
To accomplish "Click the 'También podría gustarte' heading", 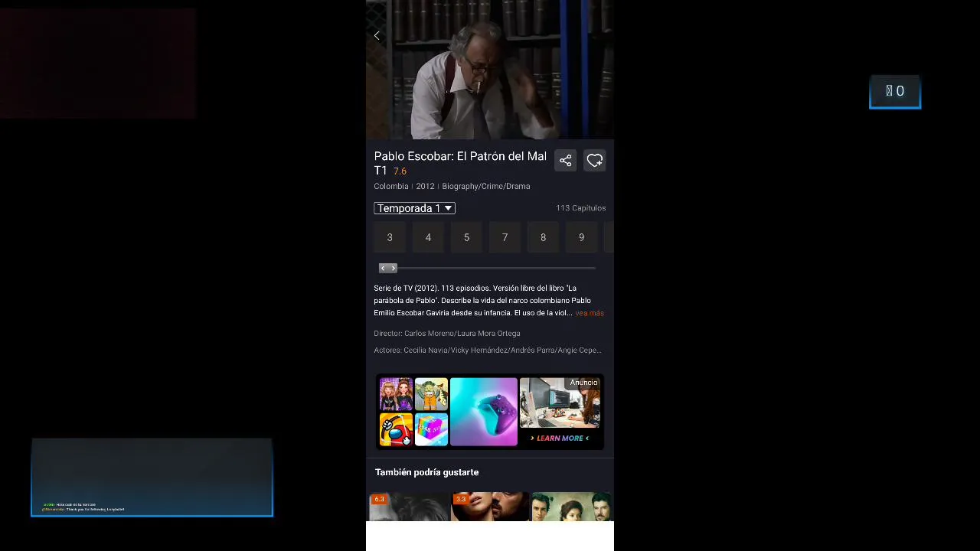I will 426,472.
